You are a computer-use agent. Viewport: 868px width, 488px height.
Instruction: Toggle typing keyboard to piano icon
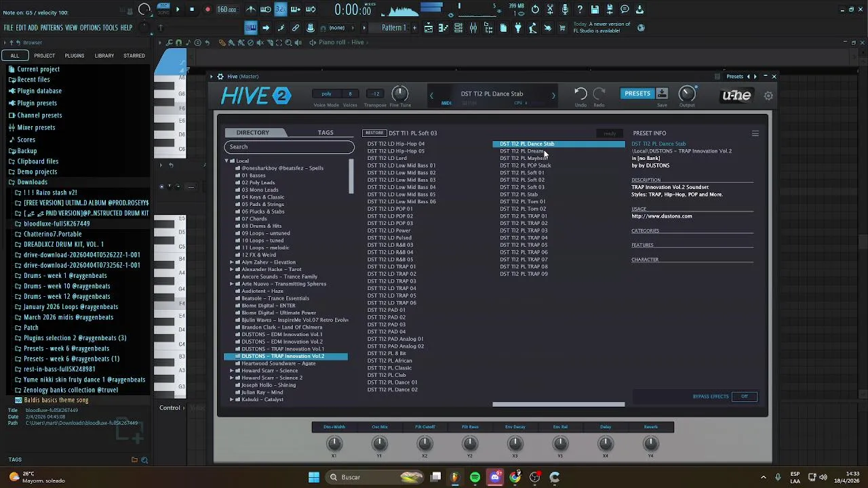[250, 28]
